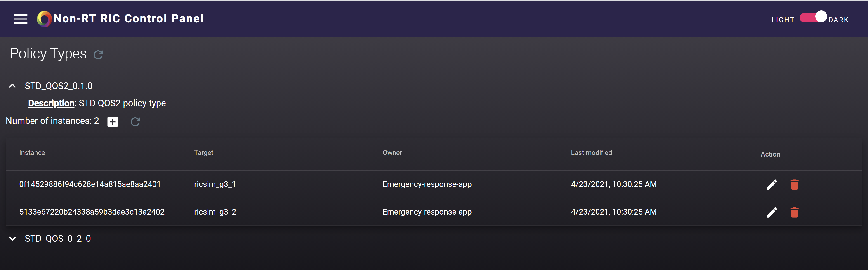Delete the policy instance targeting ricsim_g3_2
Image resolution: width=868 pixels, height=270 pixels.
pos(794,212)
